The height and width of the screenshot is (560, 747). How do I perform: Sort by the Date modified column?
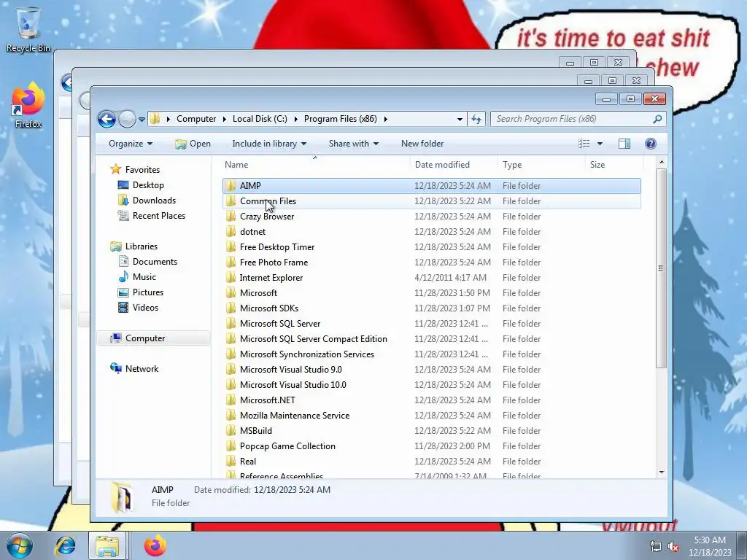(x=454, y=165)
